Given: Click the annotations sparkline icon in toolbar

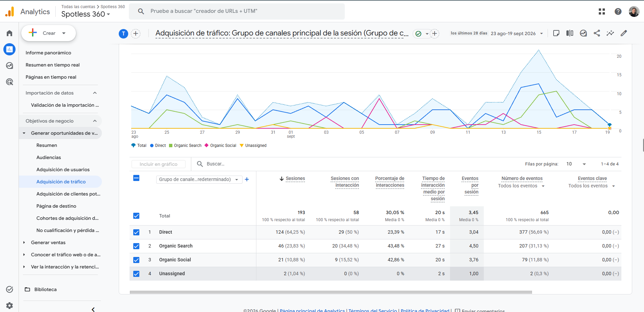Looking at the screenshot, I should (610, 33).
